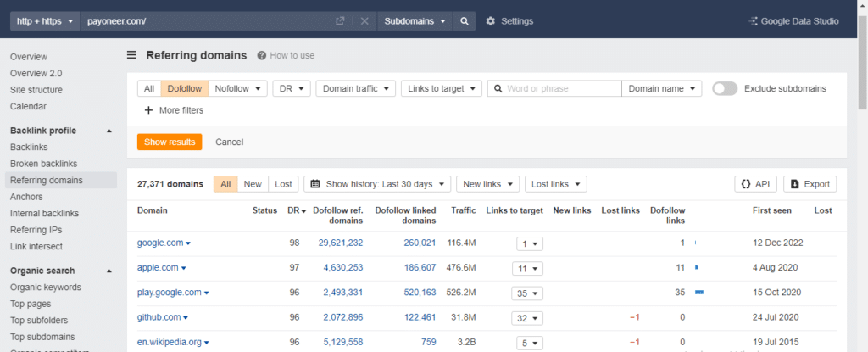Open Site structure in sidebar
Viewport: 868px width, 352px height.
click(x=36, y=90)
